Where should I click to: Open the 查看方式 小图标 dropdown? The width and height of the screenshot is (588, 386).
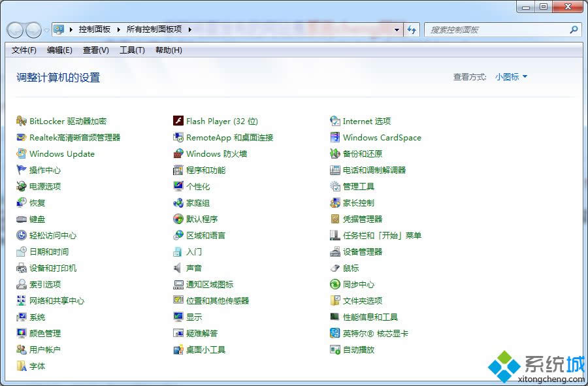(x=511, y=77)
